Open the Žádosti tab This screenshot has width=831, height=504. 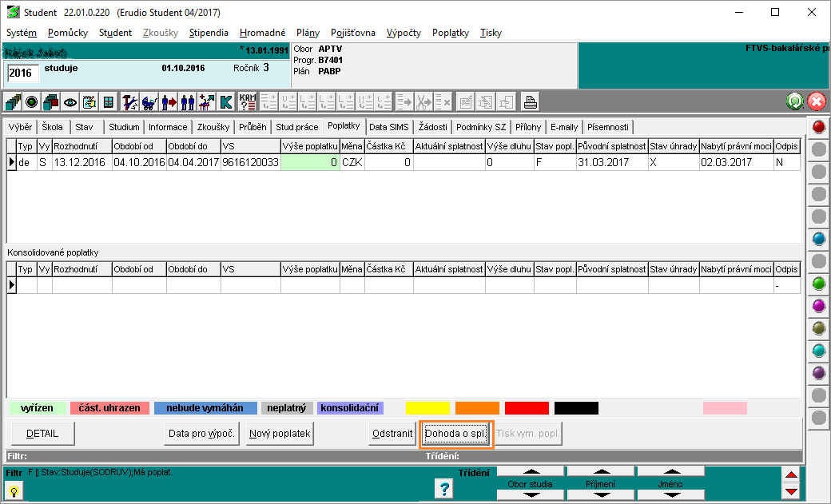(432, 127)
